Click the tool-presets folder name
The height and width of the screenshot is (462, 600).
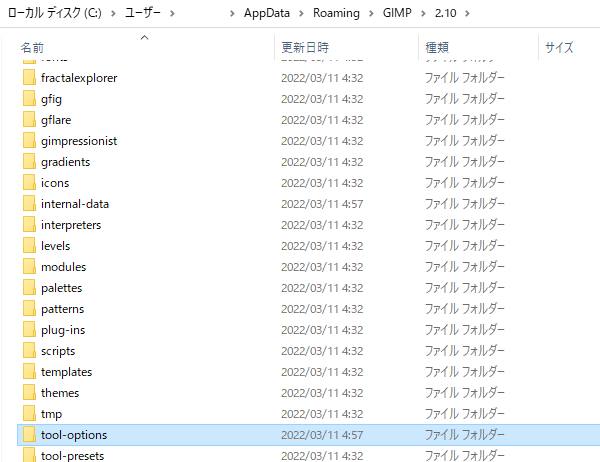click(72, 456)
